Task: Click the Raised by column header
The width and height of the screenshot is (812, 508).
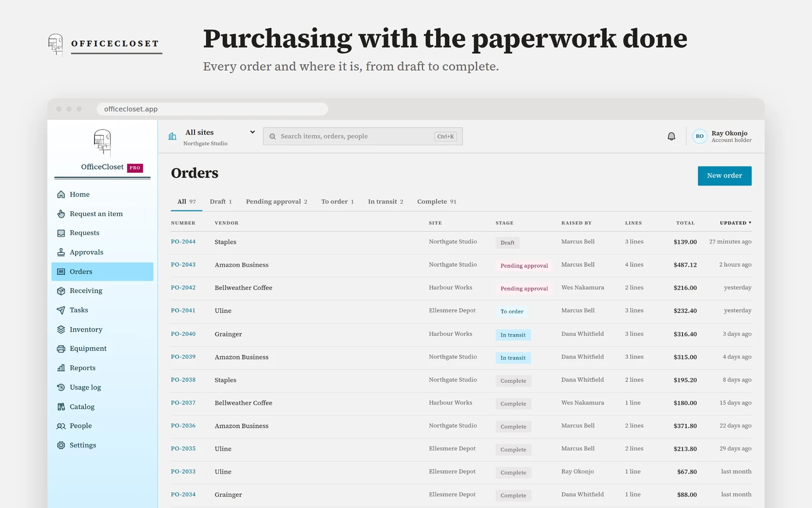Action: pyautogui.click(x=577, y=223)
